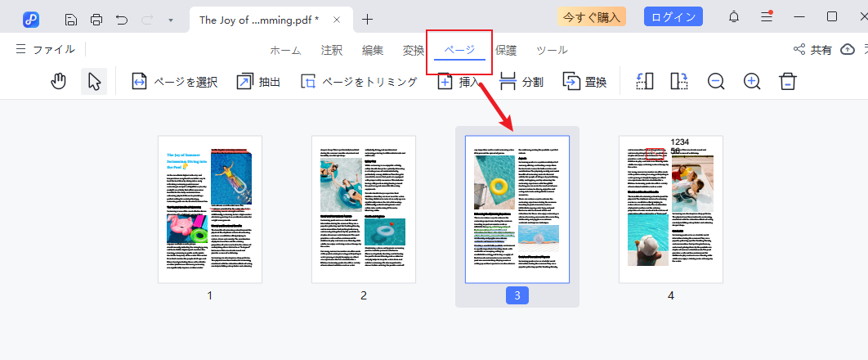Select the ページ tab
This screenshot has height=360, width=868.
point(459,51)
